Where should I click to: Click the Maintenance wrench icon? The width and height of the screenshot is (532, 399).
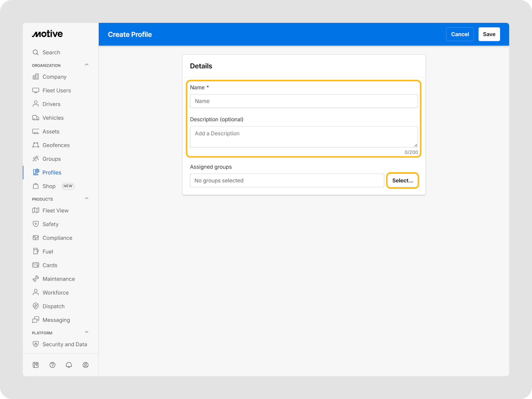click(36, 279)
